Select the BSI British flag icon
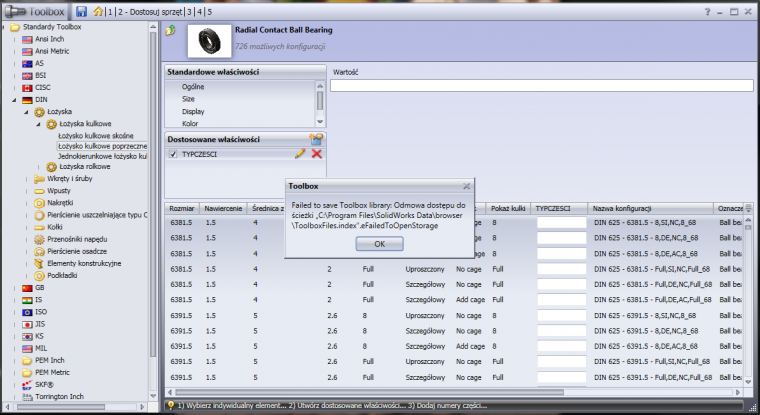Image resolution: width=760 pixels, height=415 pixels. pyautogui.click(x=27, y=76)
